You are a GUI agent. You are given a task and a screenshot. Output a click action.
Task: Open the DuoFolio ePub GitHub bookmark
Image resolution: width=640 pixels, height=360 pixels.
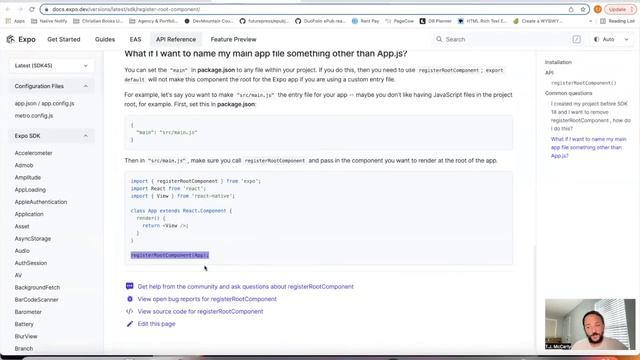point(320,21)
